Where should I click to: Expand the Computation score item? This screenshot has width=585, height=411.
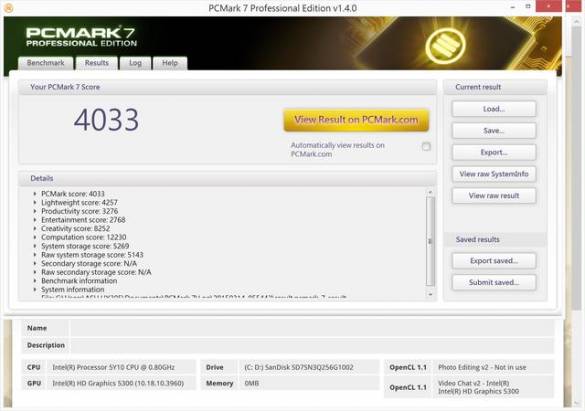coord(35,237)
